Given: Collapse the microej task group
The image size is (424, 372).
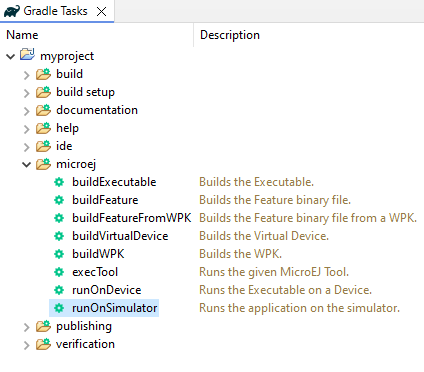Looking at the screenshot, I should coord(27,164).
